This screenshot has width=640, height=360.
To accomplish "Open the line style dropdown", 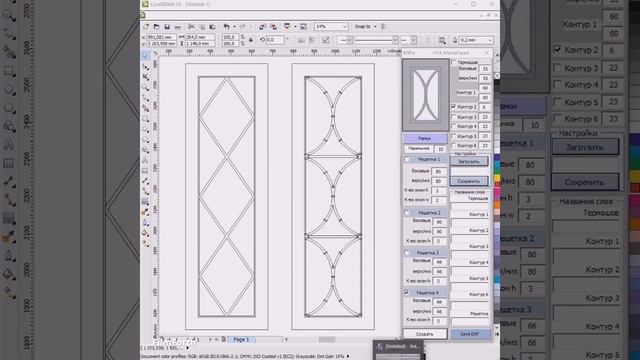I will pyautogui.click(x=395, y=40).
